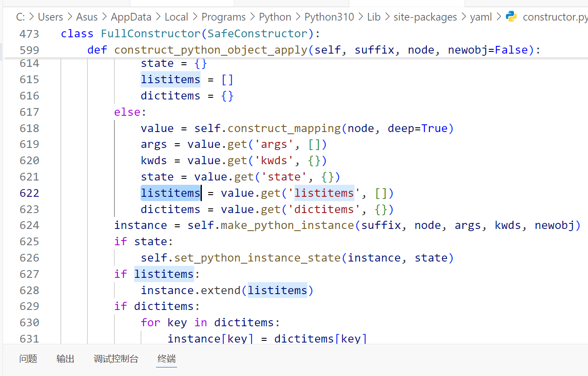Click the Python310 breadcrumb segment

coord(329,17)
